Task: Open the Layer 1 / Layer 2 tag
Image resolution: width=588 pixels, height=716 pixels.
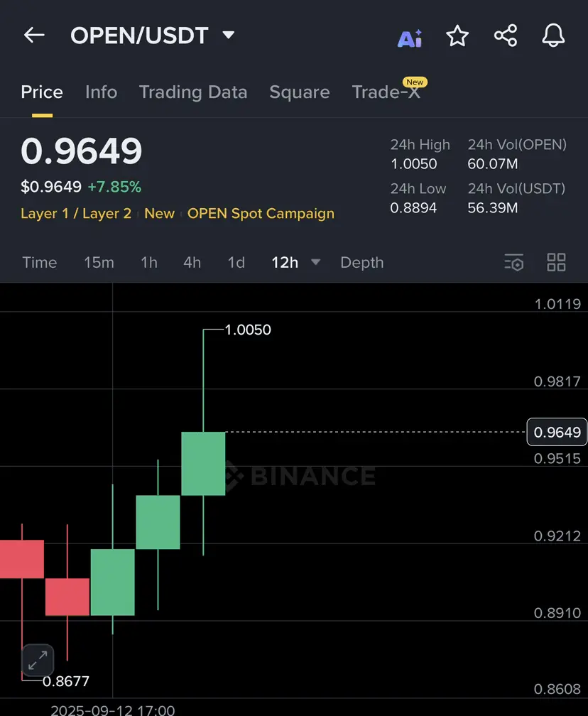Action: pos(76,214)
